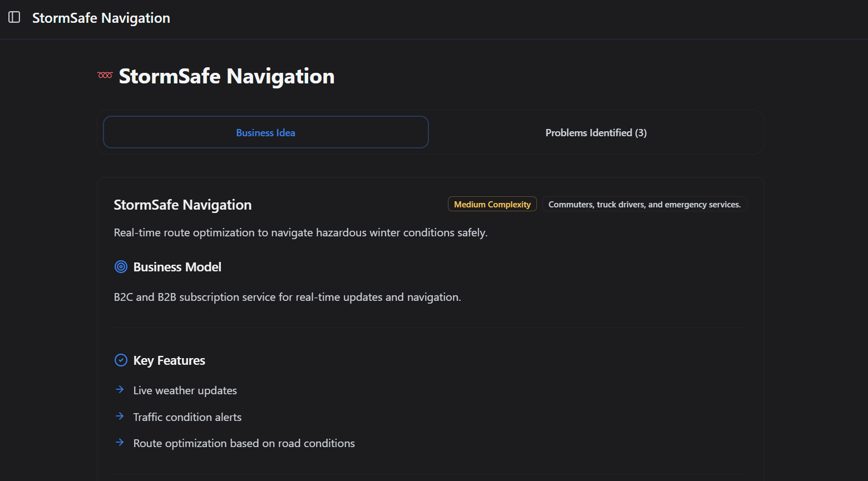The image size is (868, 481).
Task: Click the sidebar toggle icon in the header
Action: click(x=13, y=17)
